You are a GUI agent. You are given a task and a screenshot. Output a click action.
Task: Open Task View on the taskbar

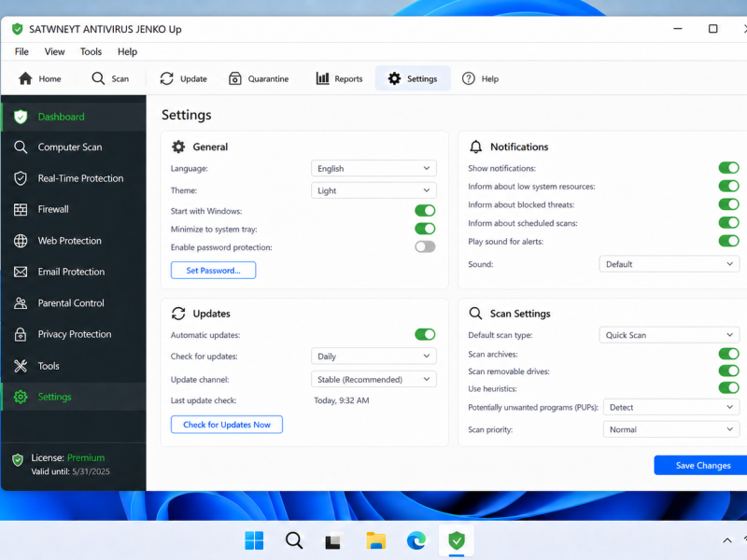click(333, 540)
